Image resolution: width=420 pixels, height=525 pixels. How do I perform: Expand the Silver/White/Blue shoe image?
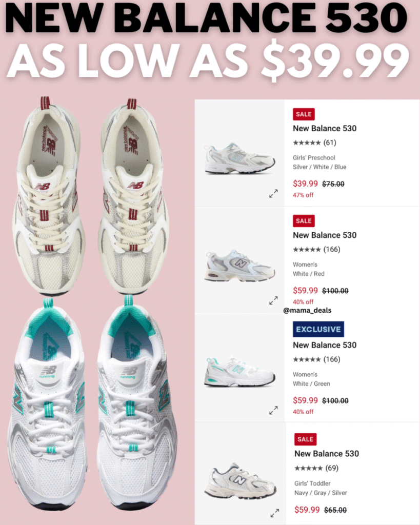coord(274,193)
